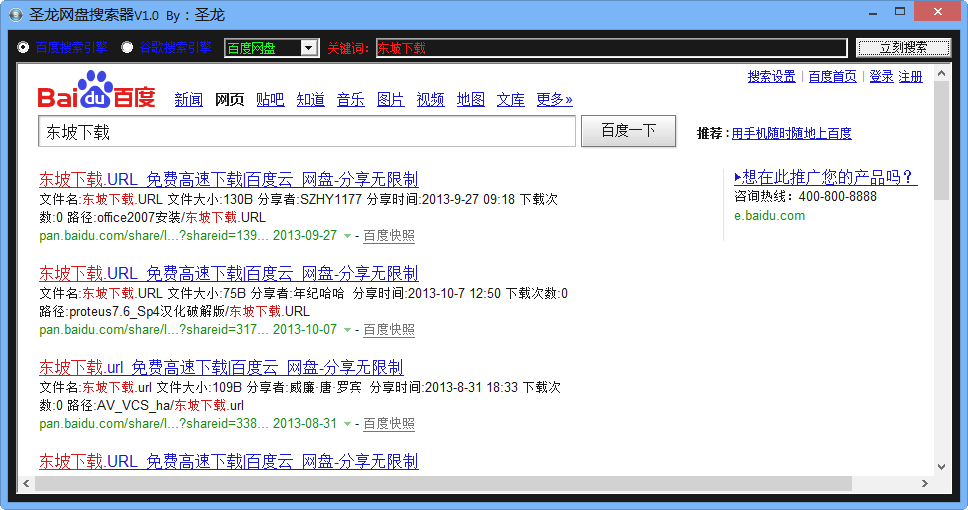Open 百度快照 for the 2013-10-07 result
The width and height of the screenshot is (968, 510).
coord(389,330)
